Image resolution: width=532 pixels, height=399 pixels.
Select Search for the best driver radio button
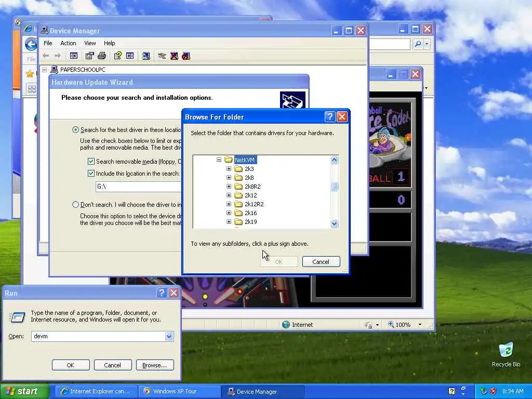[x=75, y=129]
